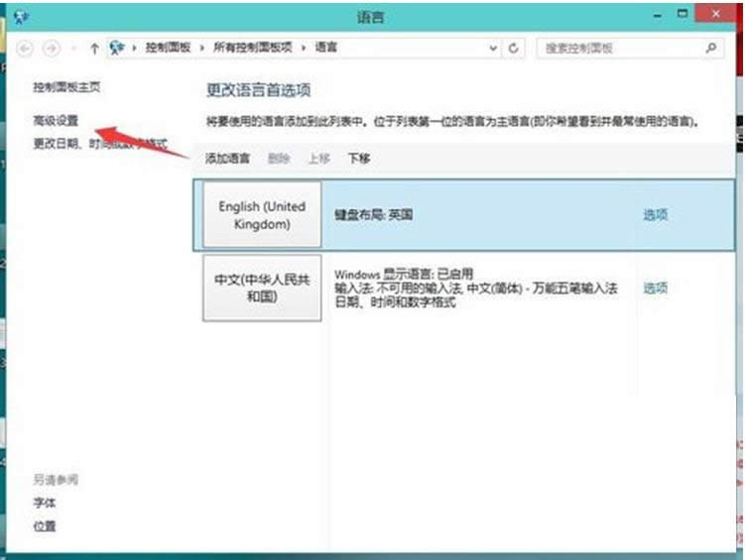Open recent locations dropdown arrow
Image resolution: width=745 pixels, height=560 pixels.
pyautogui.click(x=73, y=48)
